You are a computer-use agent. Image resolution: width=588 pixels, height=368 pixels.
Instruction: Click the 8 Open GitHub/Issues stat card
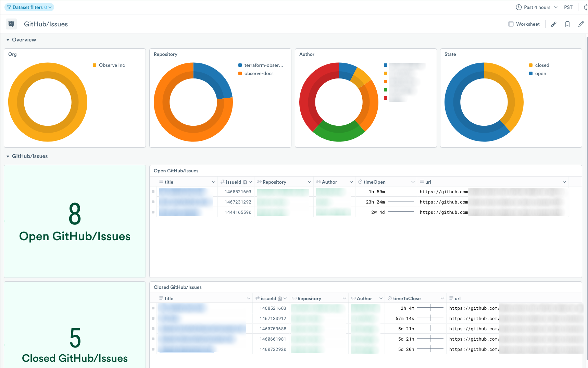point(75,221)
